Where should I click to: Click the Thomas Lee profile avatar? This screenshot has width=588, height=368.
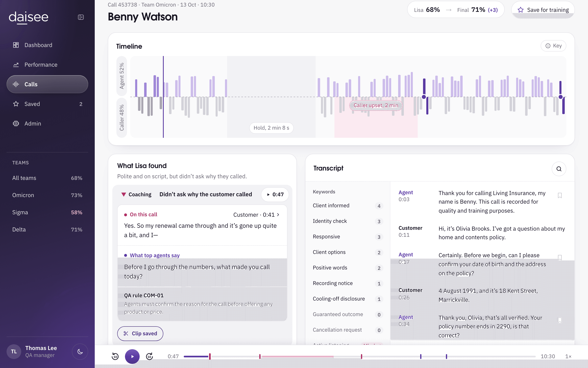pyautogui.click(x=14, y=351)
